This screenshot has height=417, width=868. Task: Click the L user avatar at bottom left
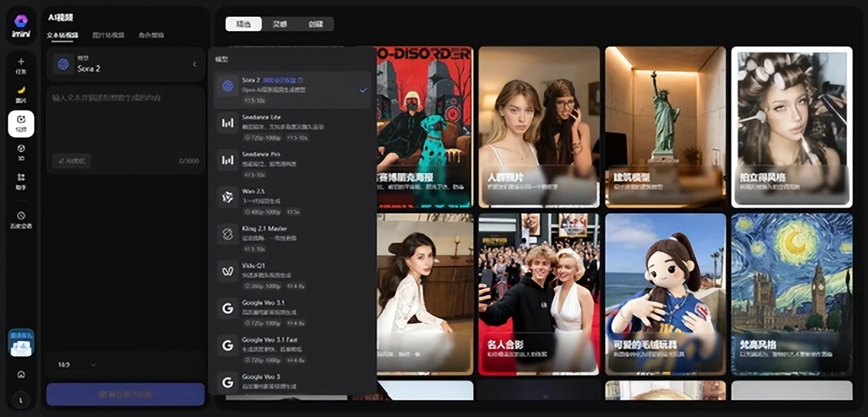(21, 399)
